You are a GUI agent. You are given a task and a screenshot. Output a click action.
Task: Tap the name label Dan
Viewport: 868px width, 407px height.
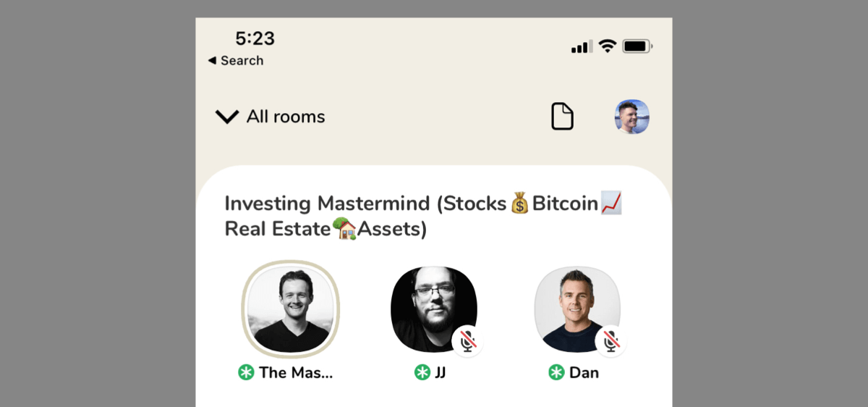584,373
